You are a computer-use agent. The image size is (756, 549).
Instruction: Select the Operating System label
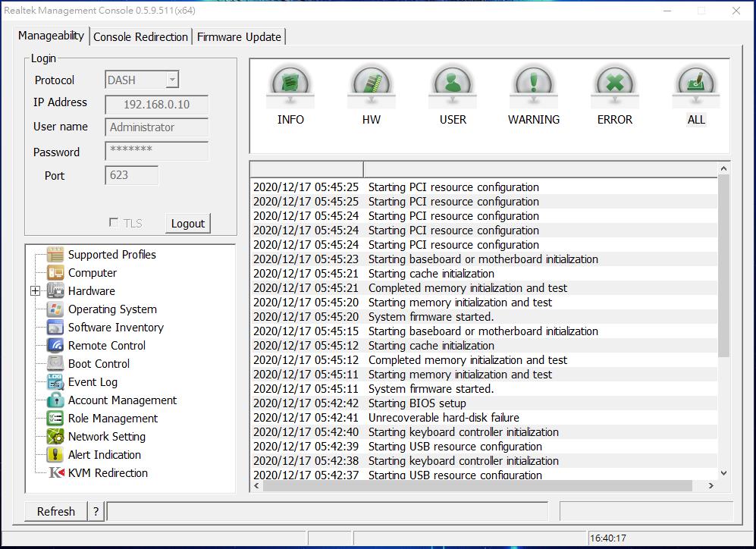112,309
